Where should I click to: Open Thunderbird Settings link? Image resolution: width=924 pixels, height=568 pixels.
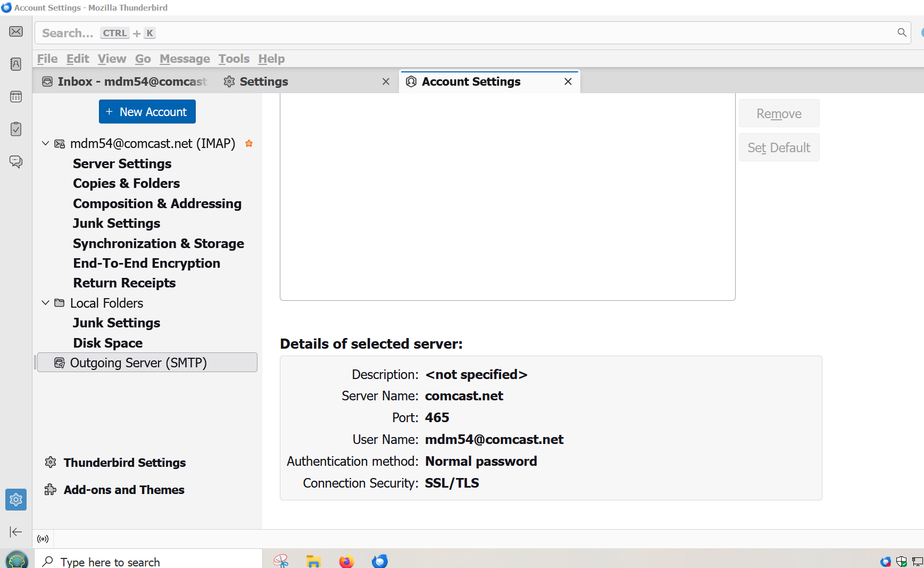(124, 462)
